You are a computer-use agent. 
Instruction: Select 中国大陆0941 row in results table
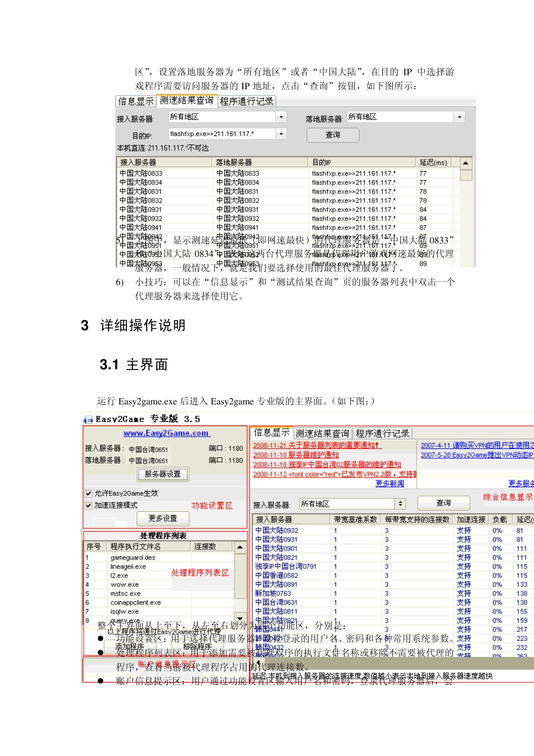point(288,228)
